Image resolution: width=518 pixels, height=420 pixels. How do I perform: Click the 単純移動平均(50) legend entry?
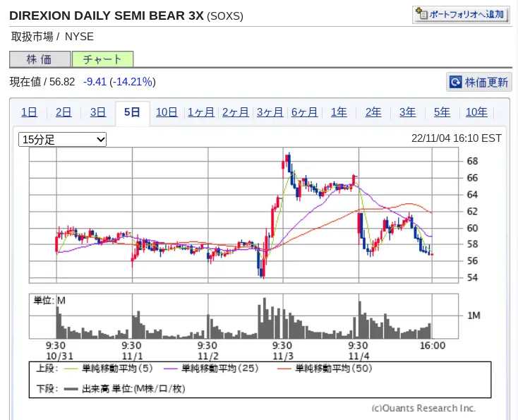(x=325, y=368)
